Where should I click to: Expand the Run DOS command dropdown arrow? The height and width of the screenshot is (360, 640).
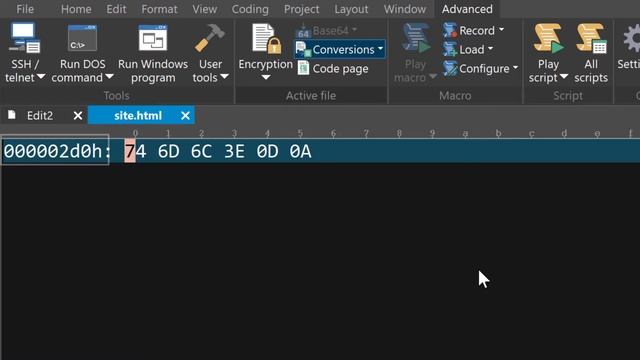[109, 77]
